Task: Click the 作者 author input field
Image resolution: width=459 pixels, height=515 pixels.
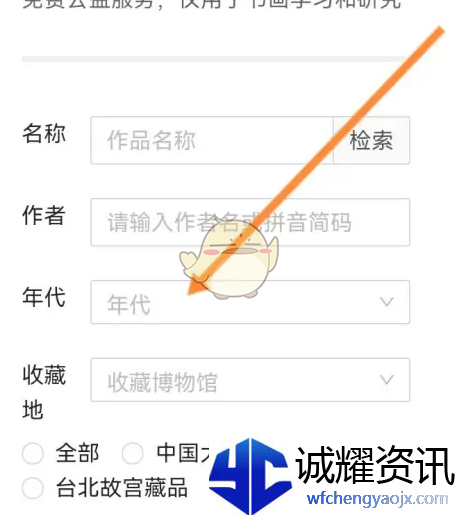Action: (x=250, y=222)
